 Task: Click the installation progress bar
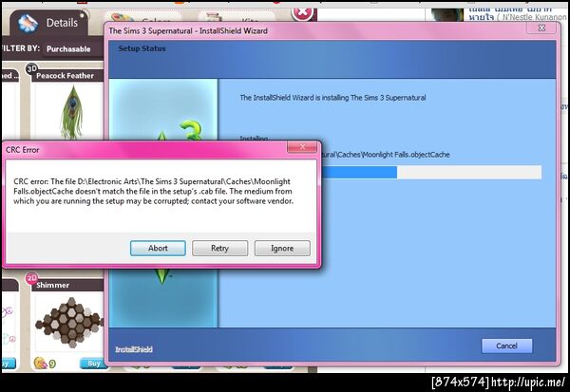tap(431, 172)
